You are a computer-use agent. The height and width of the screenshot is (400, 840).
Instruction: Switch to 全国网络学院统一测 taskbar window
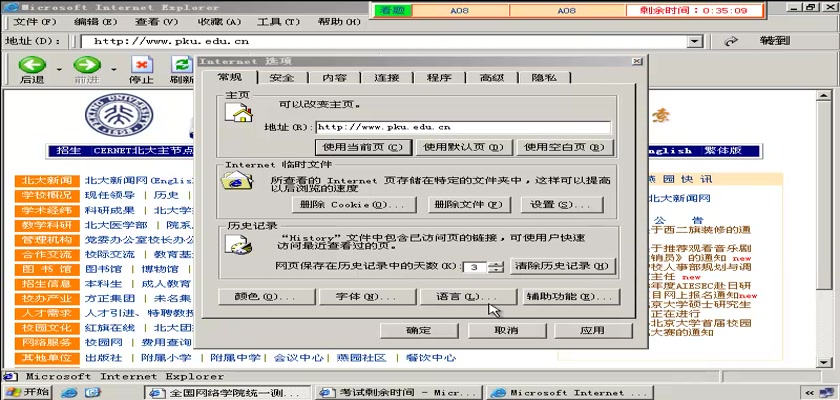226,393
